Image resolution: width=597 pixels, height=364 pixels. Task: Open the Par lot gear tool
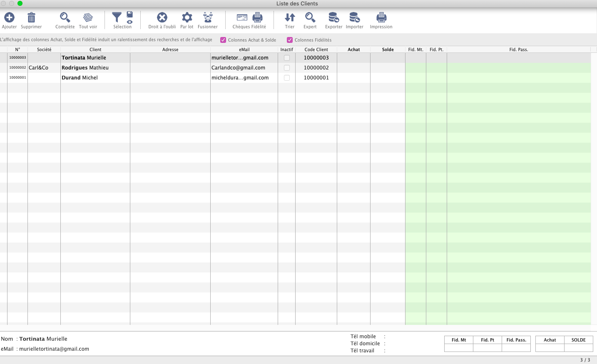tap(187, 17)
